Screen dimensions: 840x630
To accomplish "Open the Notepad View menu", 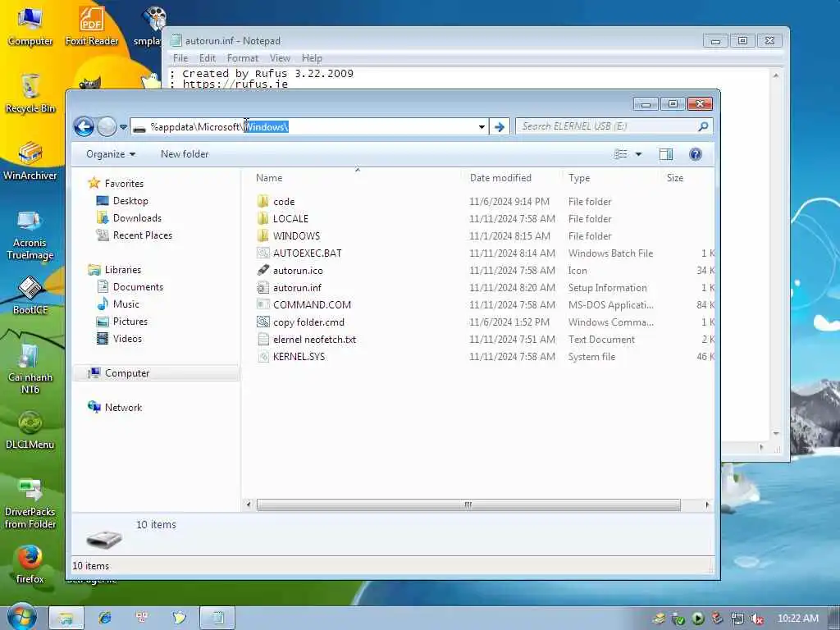I will [281, 58].
